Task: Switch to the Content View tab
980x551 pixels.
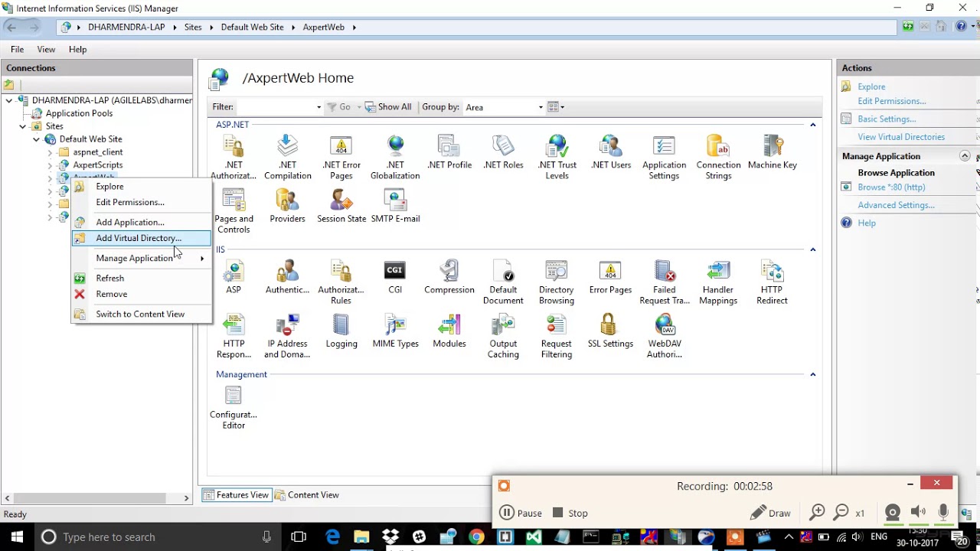Action: pyautogui.click(x=306, y=495)
